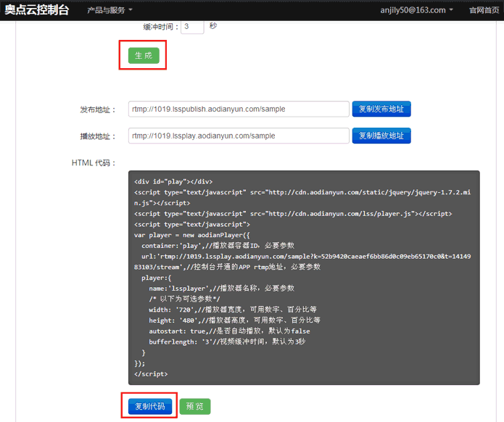Click the player.js script source line
This screenshot has width=504, height=422.
[x=293, y=214]
